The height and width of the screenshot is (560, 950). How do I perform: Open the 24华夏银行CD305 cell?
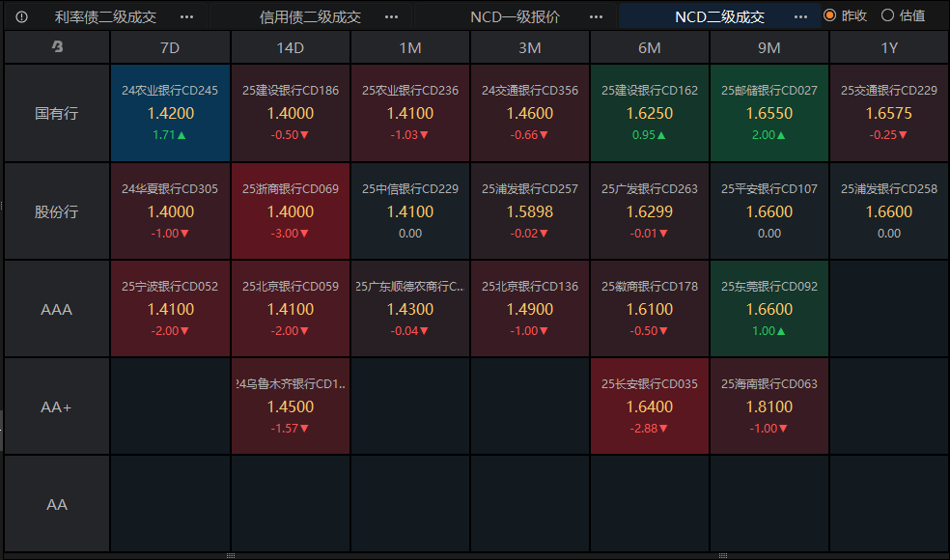point(170,210)
